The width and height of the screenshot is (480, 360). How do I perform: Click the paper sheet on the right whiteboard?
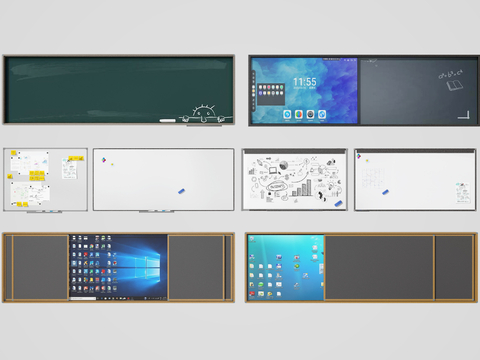[463, 193]
